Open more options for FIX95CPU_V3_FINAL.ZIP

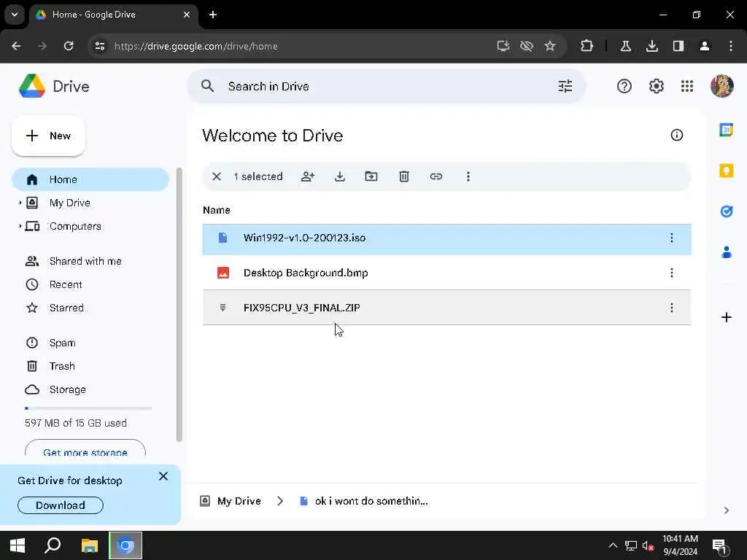(672, 308)
